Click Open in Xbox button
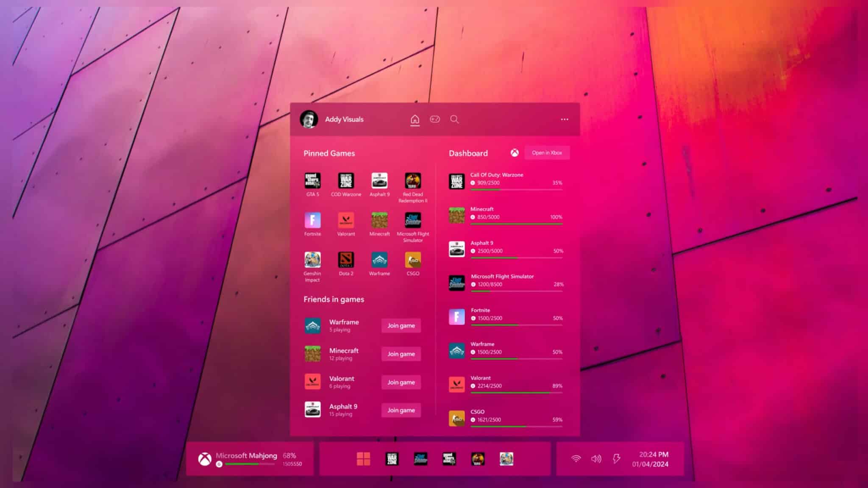Viewport: 868px width, 488px height. pos(547,152)
